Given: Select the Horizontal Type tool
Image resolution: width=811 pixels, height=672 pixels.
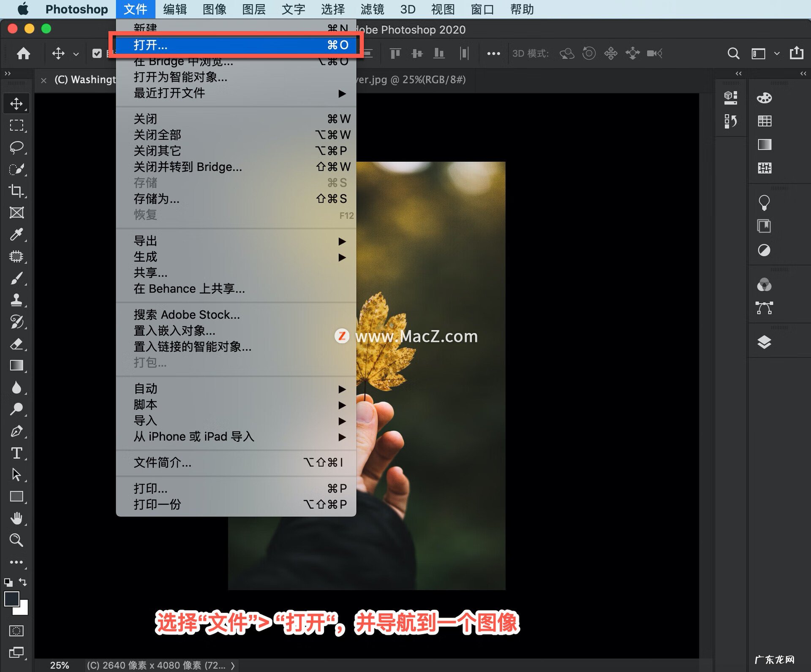Looking at the screenshot, I should tap(17, 454).
